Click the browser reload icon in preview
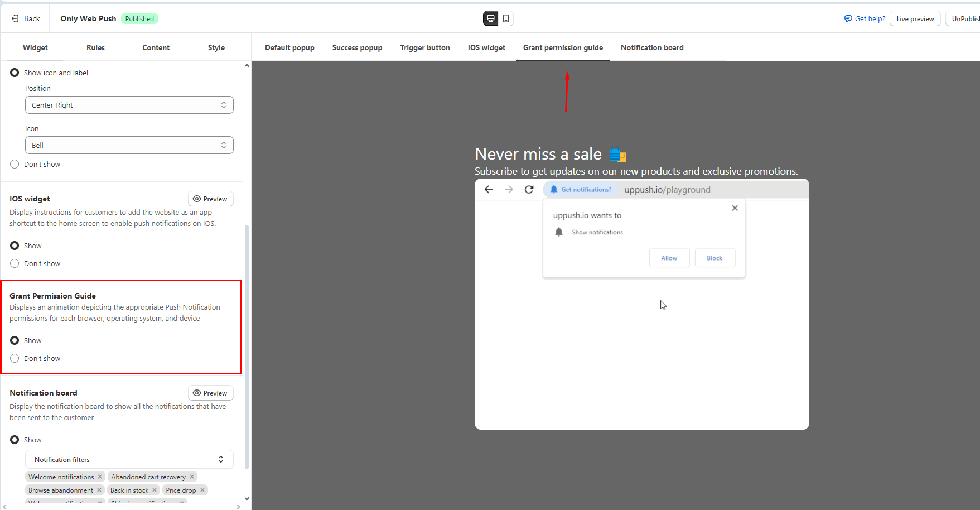Image resolution: width=980 pixels, height=510 pixels. (x=529, y=190)
